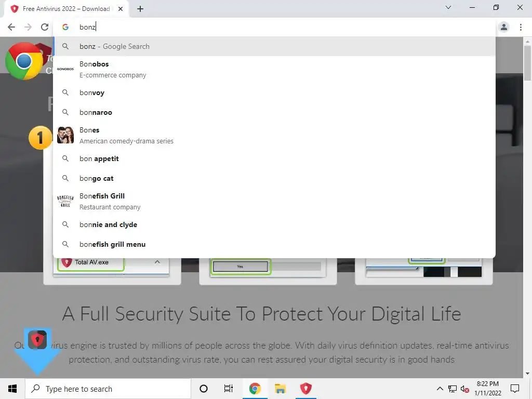Select the Bonefish Grill restaurant suggestion
The image size is (532, 399).
[x=274, y=201]
